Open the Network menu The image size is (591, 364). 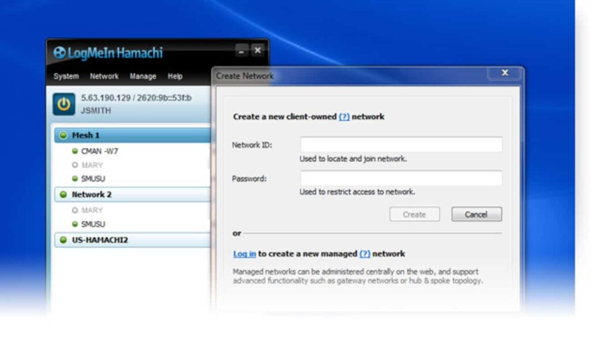coord(104,76)
